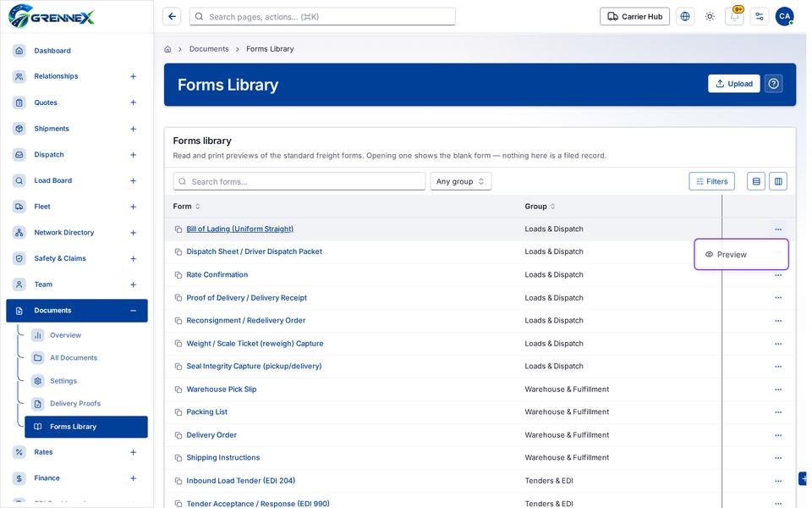Image resolution: width=812 pixels, height=508 pixels.
Task: Open the column layout icon
Action: coord(778,181)
